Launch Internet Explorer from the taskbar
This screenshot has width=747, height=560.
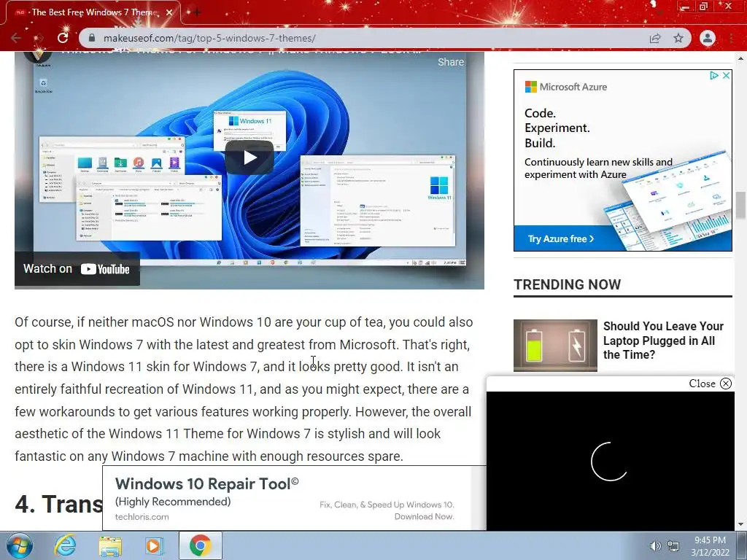coord(65,545)
